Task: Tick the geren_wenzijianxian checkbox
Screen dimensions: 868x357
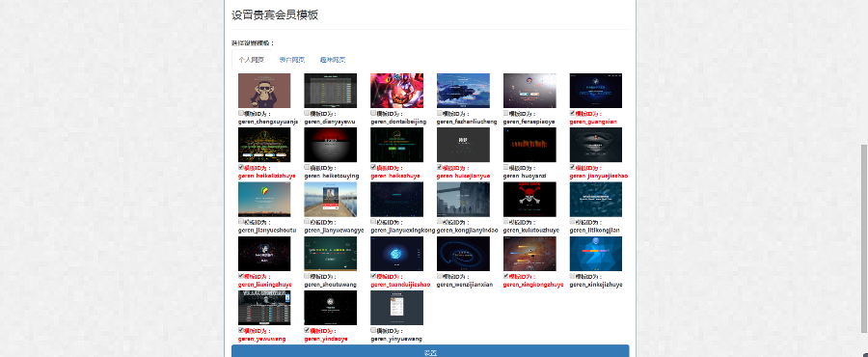Action: pyautogui.click(x=440, y=276)
